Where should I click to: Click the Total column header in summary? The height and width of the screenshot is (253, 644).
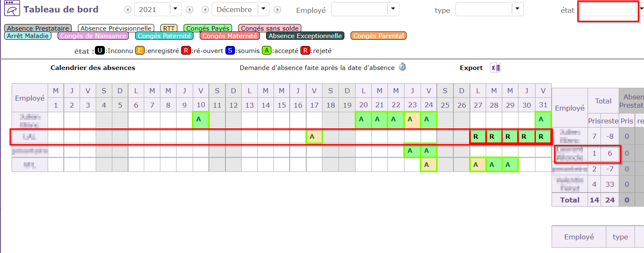[x=603, y=101]
